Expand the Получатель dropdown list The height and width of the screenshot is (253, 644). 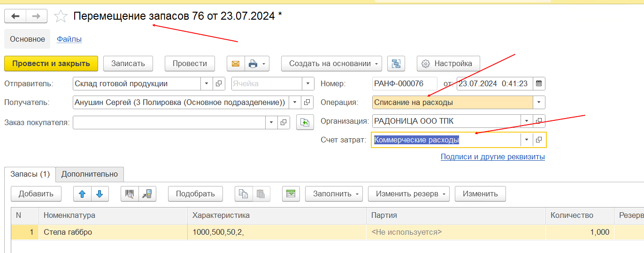(x=295, y=102)
